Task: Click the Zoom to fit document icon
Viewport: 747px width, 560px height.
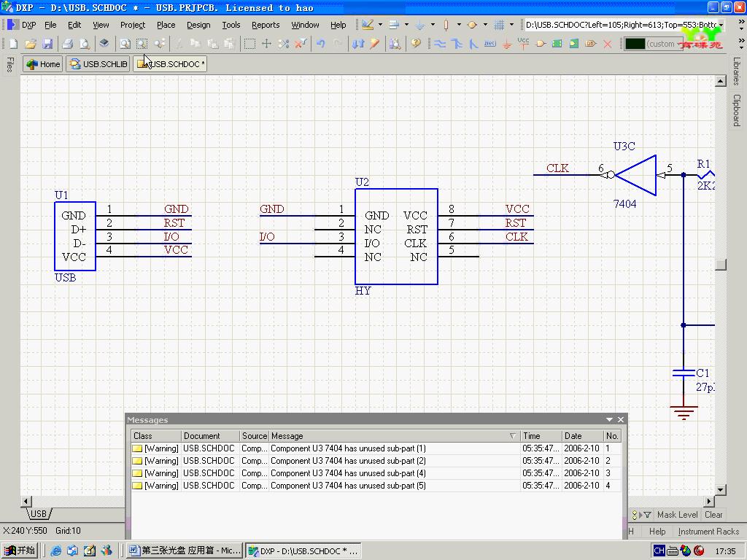Action: 125,44
